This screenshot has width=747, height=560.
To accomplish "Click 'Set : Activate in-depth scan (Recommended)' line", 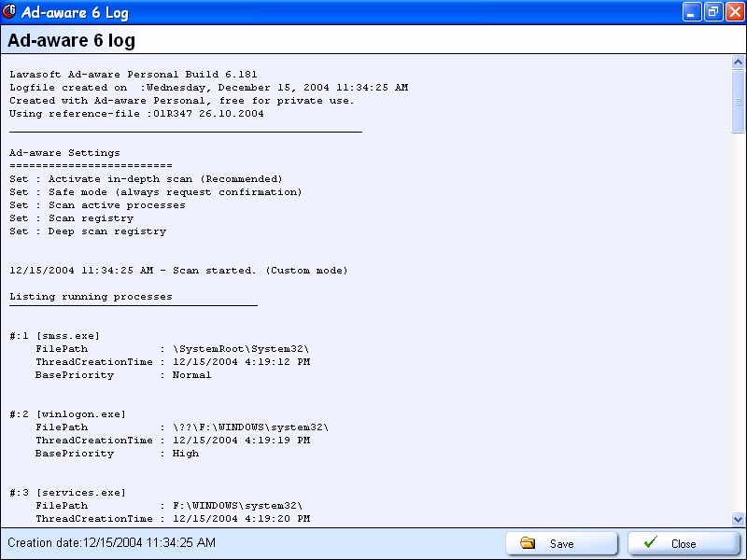I will pos(147,179).
